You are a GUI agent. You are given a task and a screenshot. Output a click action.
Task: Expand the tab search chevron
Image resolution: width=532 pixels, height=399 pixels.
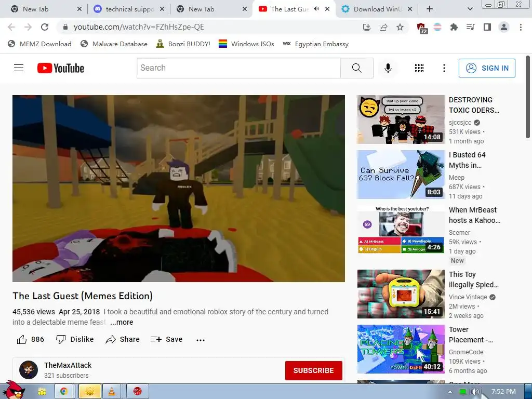pyautogui.click(x=470, y=9)
